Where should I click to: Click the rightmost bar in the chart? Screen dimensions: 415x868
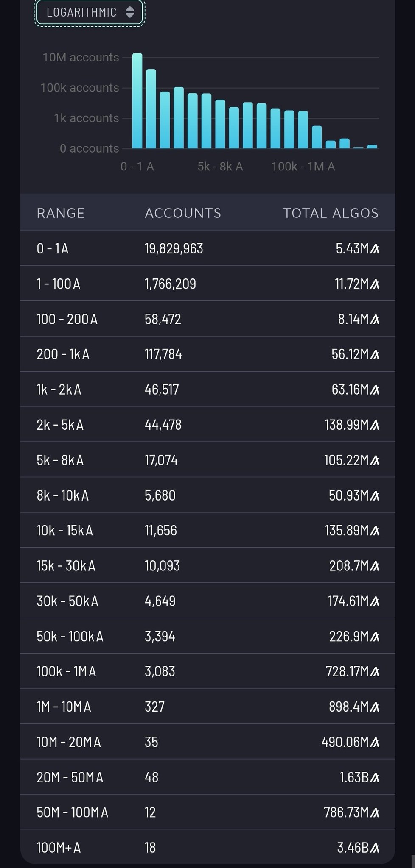(372, 147)
